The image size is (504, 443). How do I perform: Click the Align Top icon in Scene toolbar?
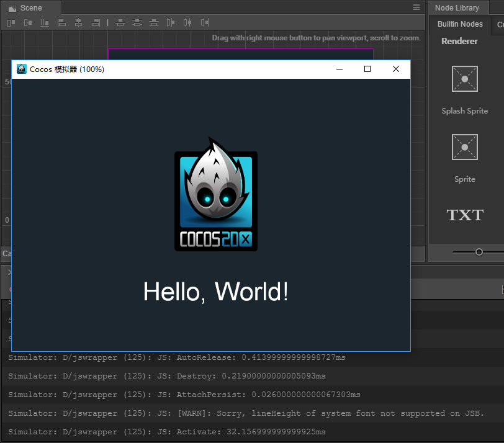[x=11, y=22]
